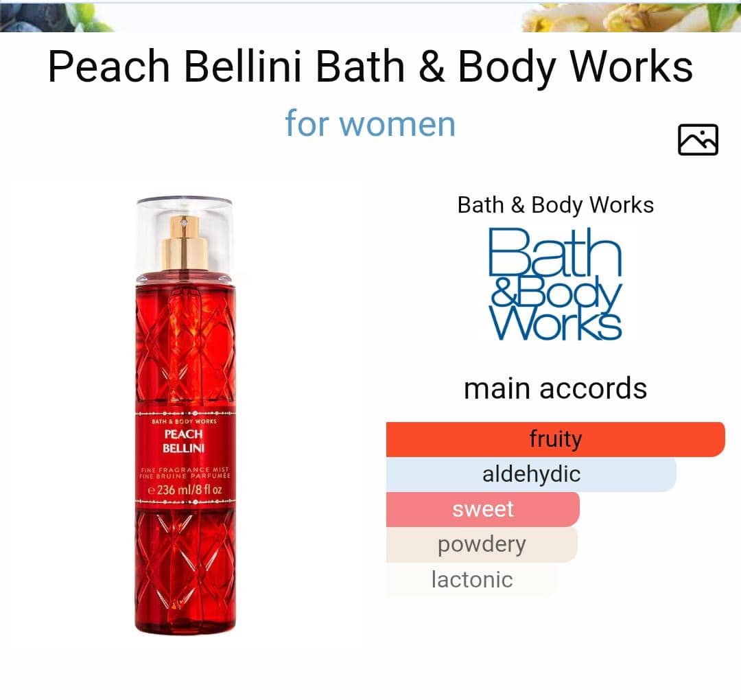Select the sweet accord bar
The width and height of the screenshot is (741, 700).
(482, 509)
